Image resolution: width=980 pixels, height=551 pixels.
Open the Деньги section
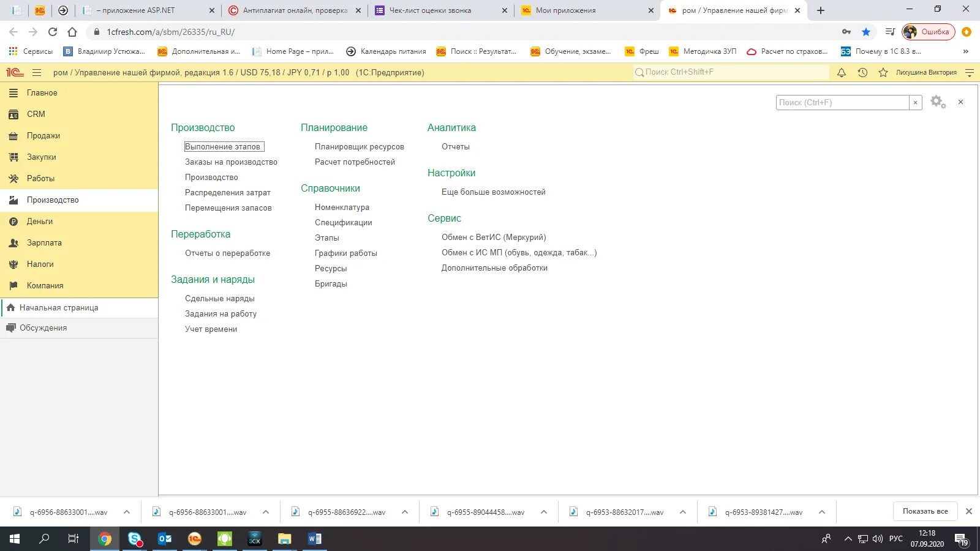pyautogui.click(x=79, y=222)
